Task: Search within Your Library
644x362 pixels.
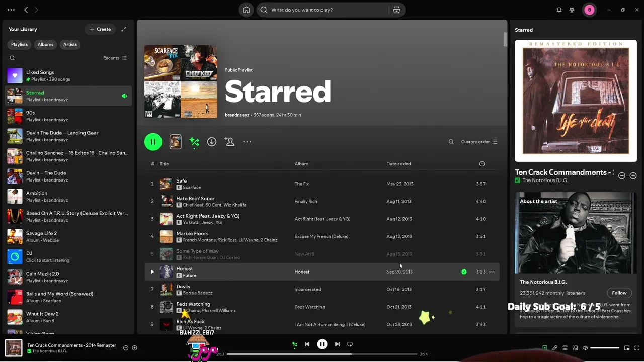Action: click(x=12, y=58)
